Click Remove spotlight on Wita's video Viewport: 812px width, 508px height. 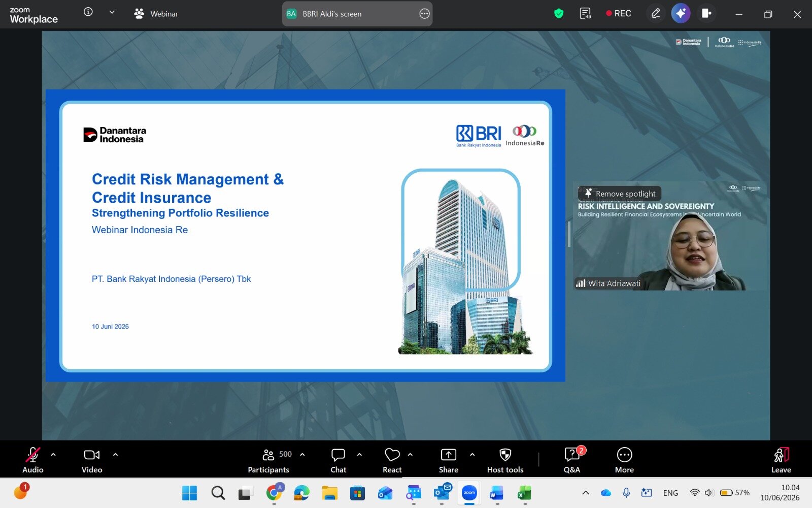[x=620, y=194]
